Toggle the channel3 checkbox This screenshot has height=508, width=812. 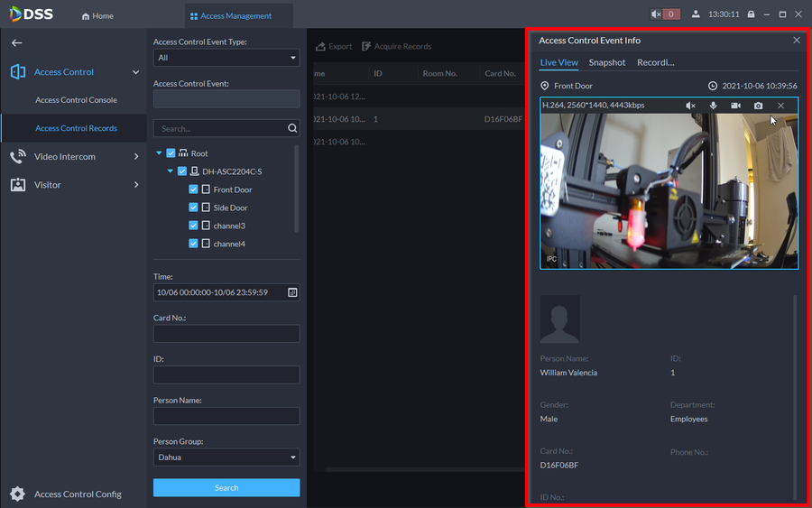(x=194, y=226)
